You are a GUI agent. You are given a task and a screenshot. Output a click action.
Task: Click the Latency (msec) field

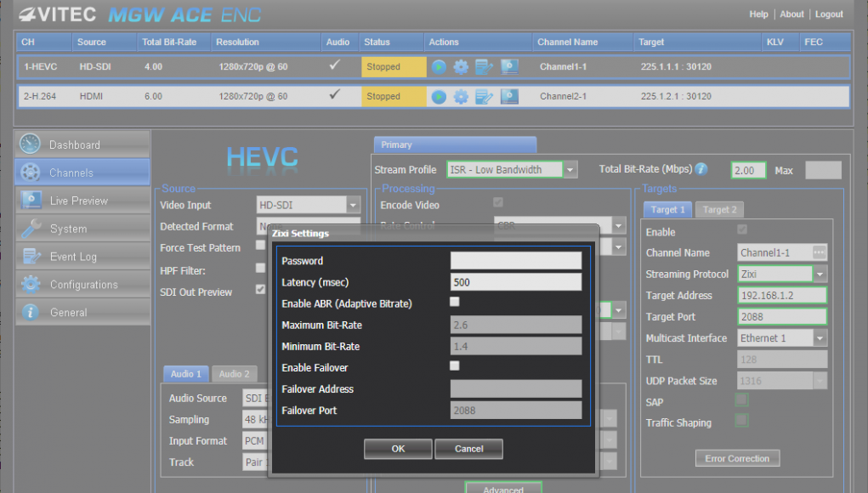pos(516,282)
